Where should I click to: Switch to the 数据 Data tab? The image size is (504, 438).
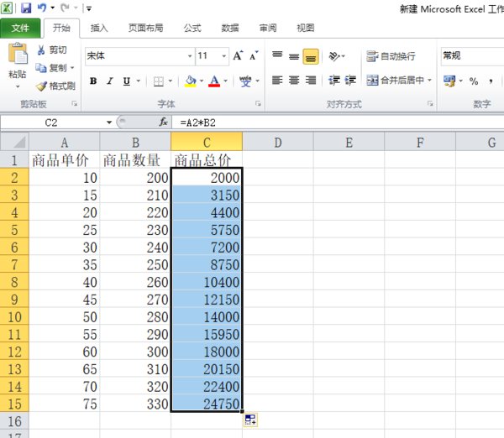pyautogui.click(x=230, y=28)
